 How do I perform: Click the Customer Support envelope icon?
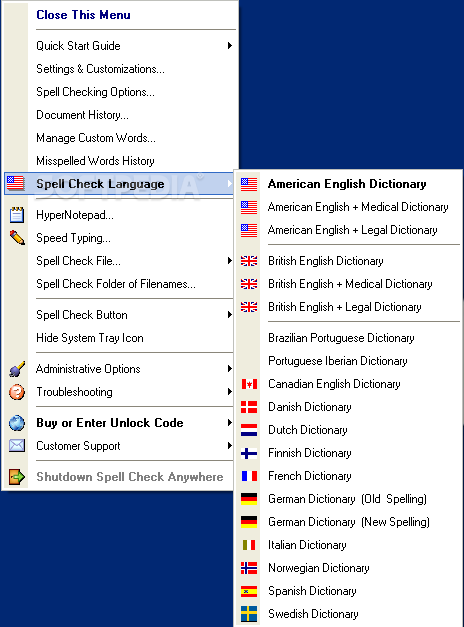click(x=17, y=445)
